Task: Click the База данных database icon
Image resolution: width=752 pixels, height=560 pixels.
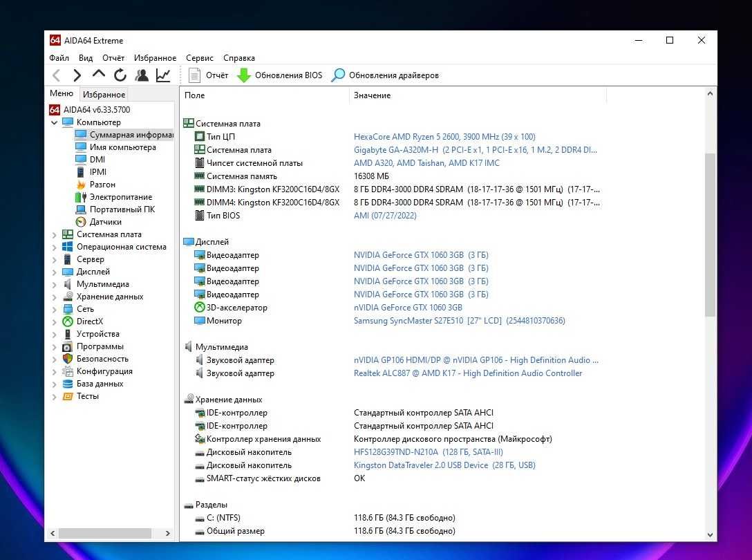Action: tap(68, 384)
